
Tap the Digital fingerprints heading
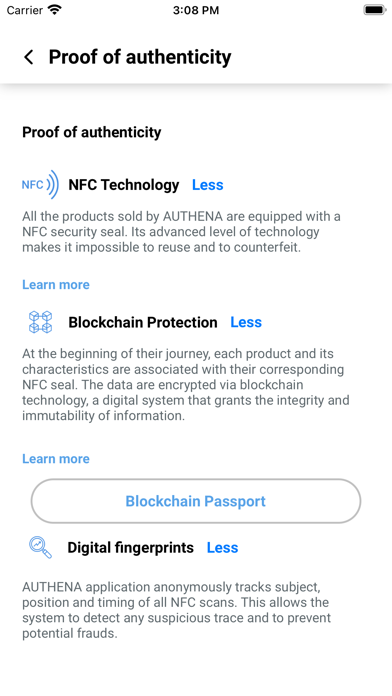(131, 548)
